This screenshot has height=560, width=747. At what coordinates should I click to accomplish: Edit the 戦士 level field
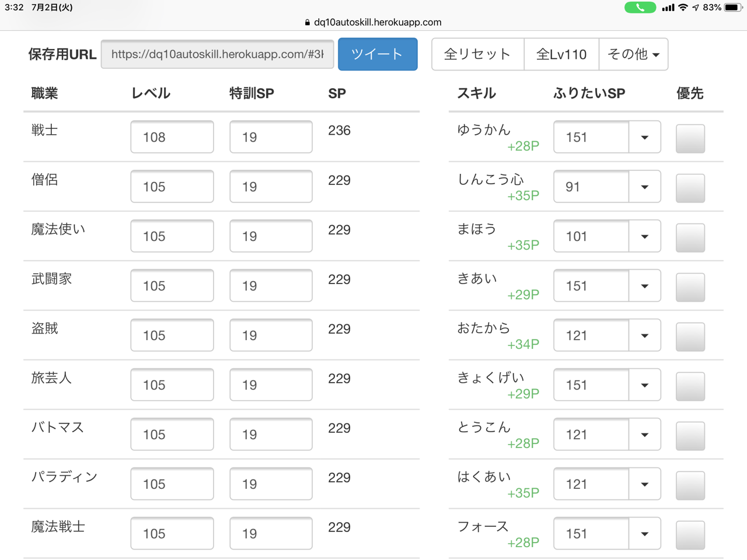[x=172, y=137]
